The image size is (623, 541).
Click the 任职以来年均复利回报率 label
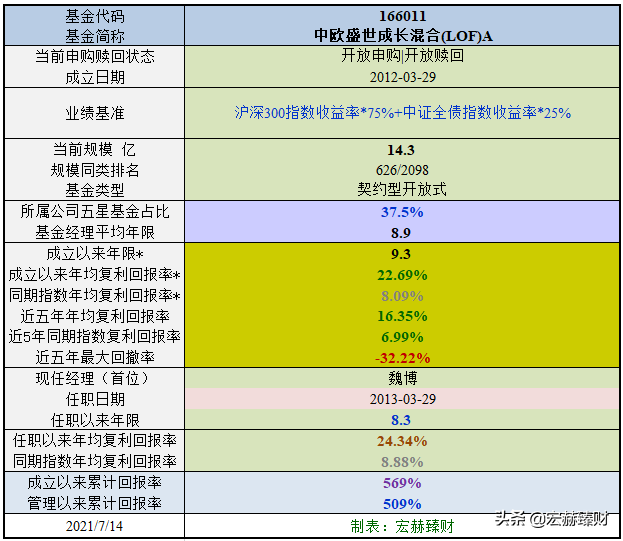click(95, 441)
